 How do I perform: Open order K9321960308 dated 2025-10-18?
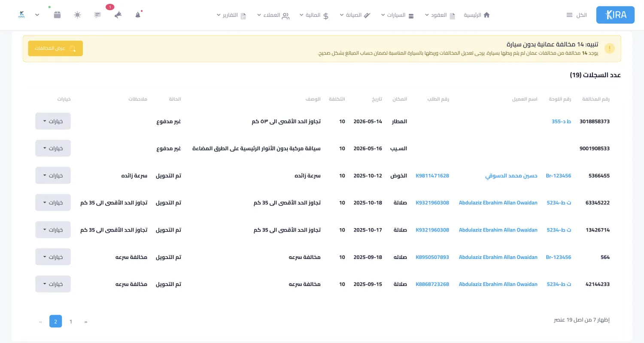click(x=432, y=203)
